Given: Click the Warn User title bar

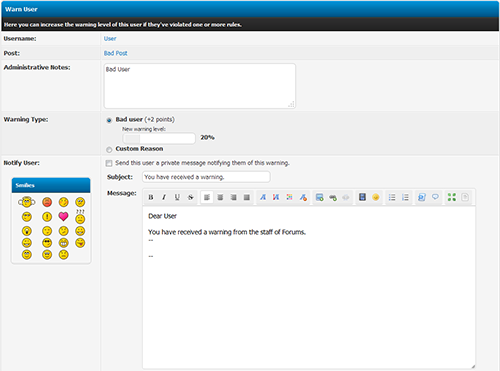Looking at the screenshot, I should pos(250,9).
